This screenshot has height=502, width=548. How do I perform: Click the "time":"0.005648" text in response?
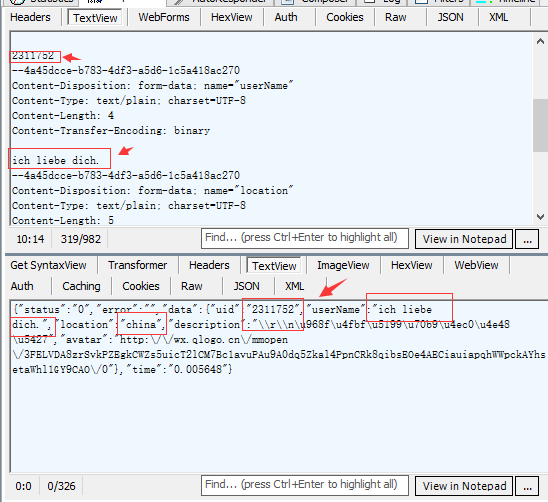tap(178, 370)
